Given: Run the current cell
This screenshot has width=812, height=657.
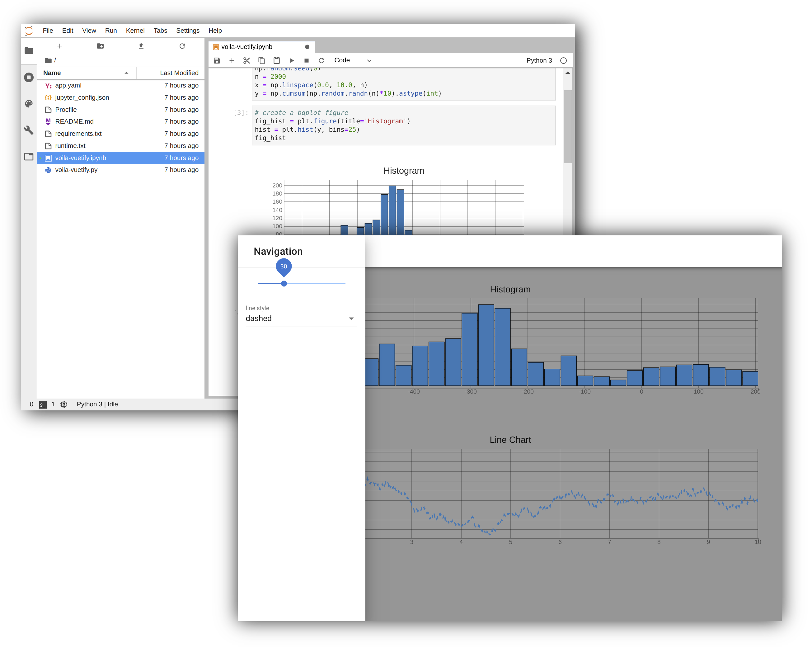Looking at the screenshot, I should click(x=292, y=60).
